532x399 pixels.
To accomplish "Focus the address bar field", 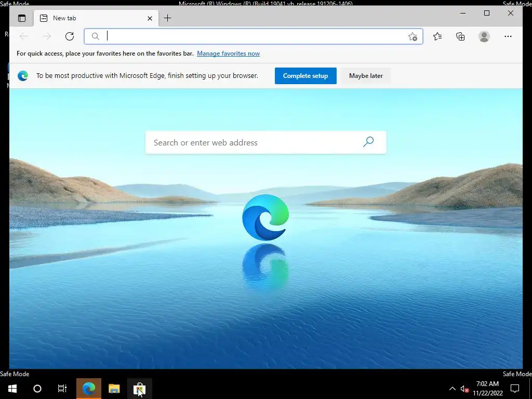I will coord(253,36).
